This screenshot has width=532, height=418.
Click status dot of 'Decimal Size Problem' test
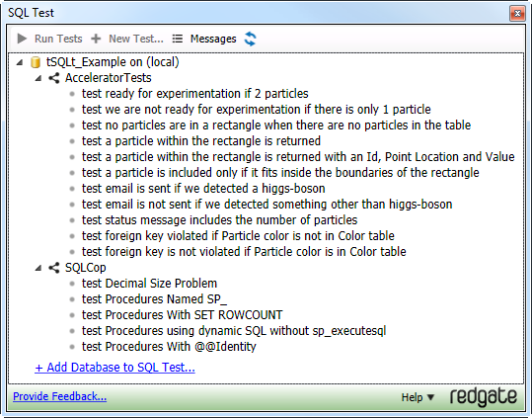click(72, 284)
